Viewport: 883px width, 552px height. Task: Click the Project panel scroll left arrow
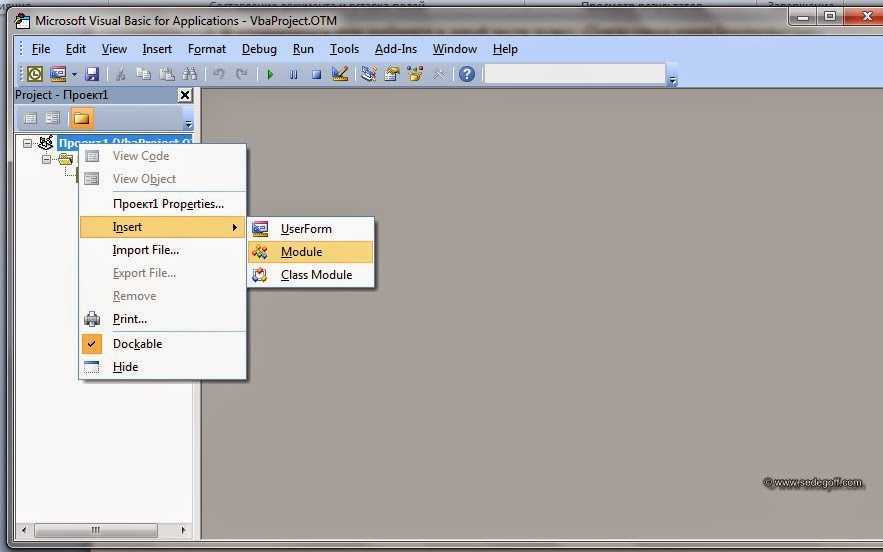coord(24,530)
